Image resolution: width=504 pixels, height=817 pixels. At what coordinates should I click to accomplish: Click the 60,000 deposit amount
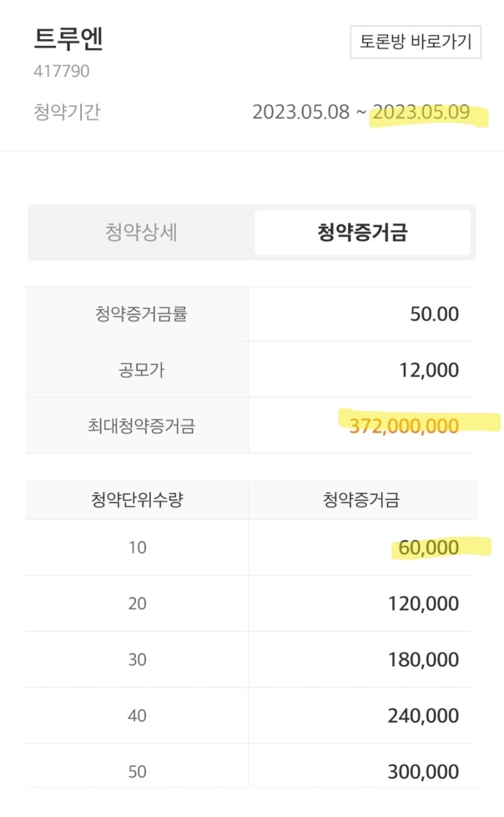point(428,547)
